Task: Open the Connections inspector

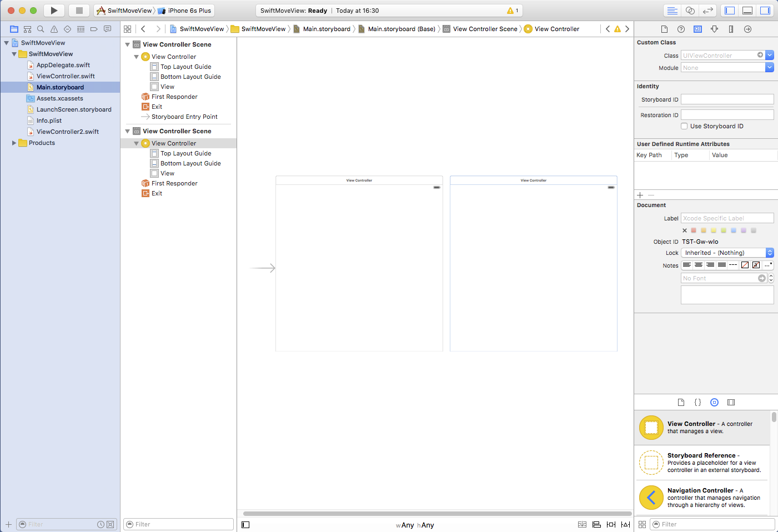Action: 747,29
